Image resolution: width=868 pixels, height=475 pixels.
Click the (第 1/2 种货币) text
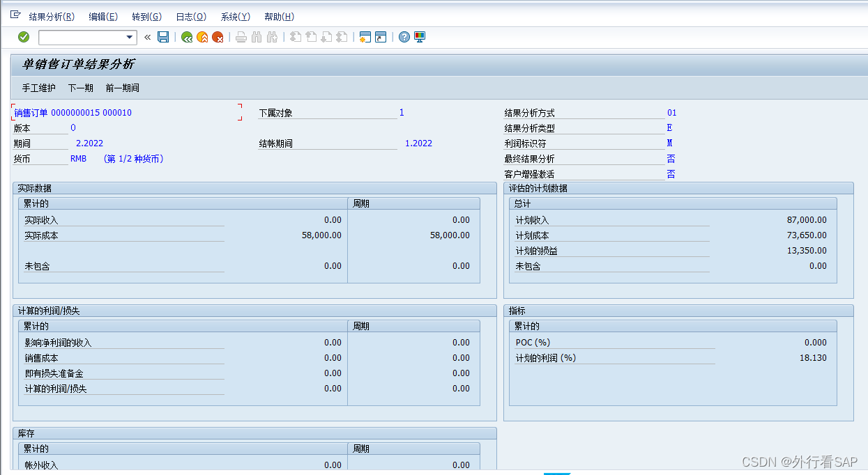coord(133,159)
